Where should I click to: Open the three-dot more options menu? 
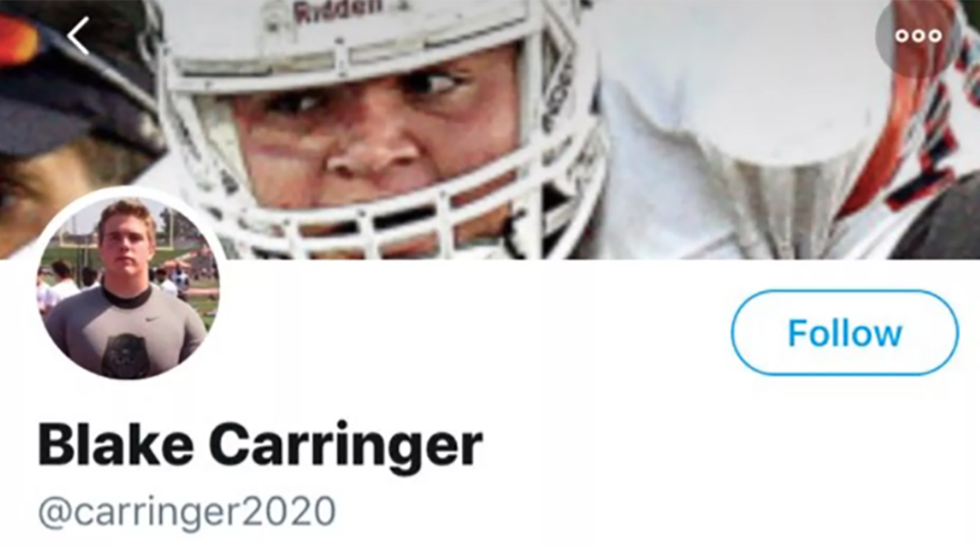918,36
